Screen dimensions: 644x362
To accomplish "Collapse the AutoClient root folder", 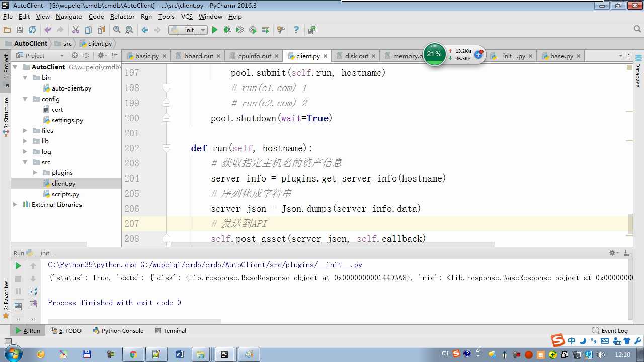I will 15,67.
